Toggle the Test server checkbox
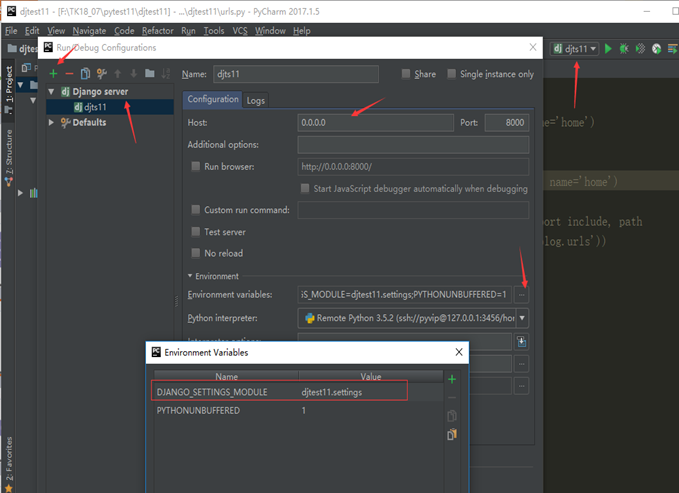Screen dimensions: 679x493 [196, 231]
